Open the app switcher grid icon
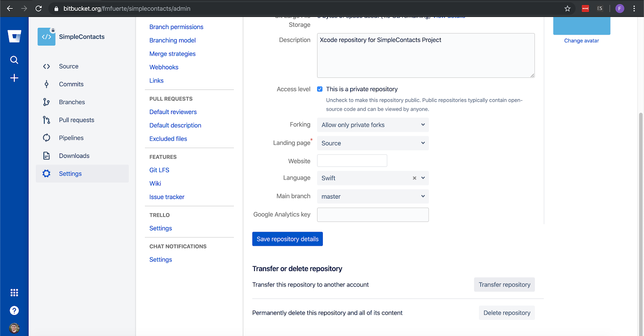Viewport: 644px width, 336px height. click(x=14, y=292)
